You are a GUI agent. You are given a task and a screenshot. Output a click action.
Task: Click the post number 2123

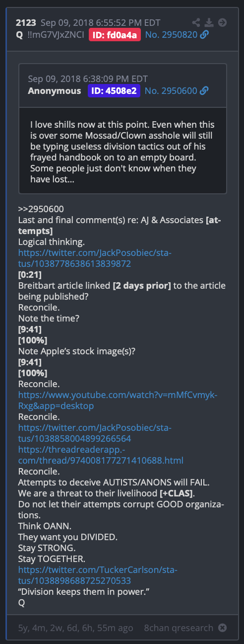pos(26,22)
